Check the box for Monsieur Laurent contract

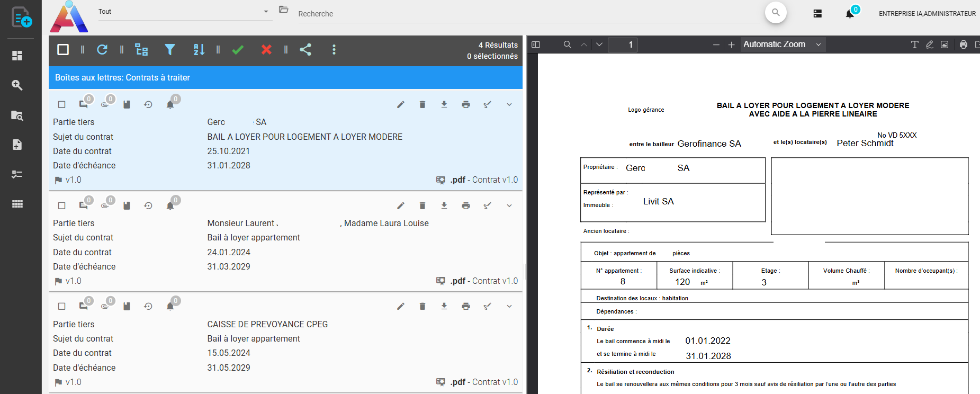click(x=62, y=206)
